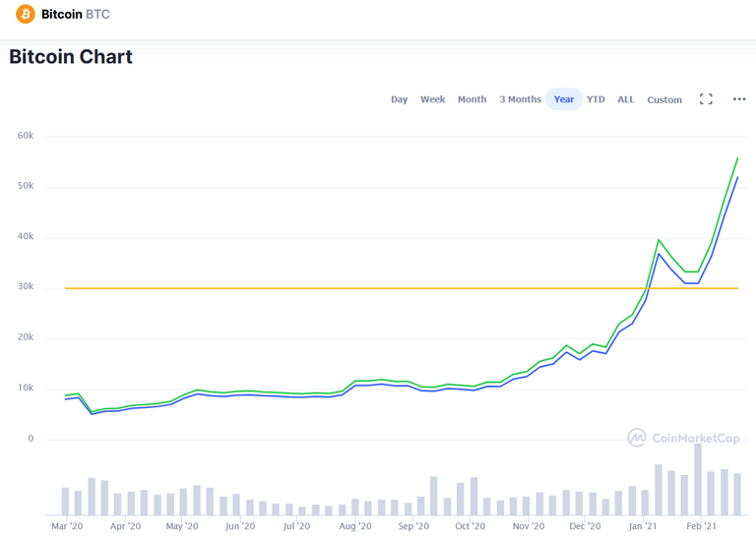
Task: Switch to the Month range tab
Action: pos(472,99)
